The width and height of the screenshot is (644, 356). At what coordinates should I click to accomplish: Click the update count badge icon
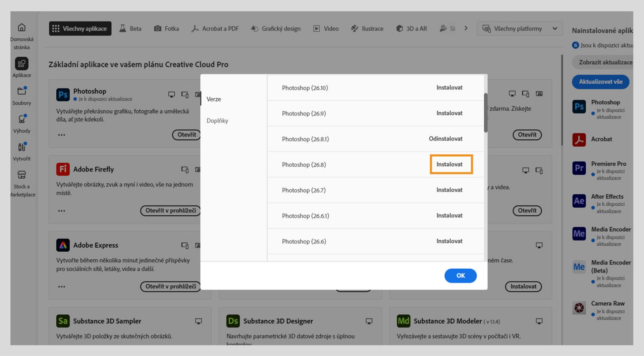pos(576,45)
